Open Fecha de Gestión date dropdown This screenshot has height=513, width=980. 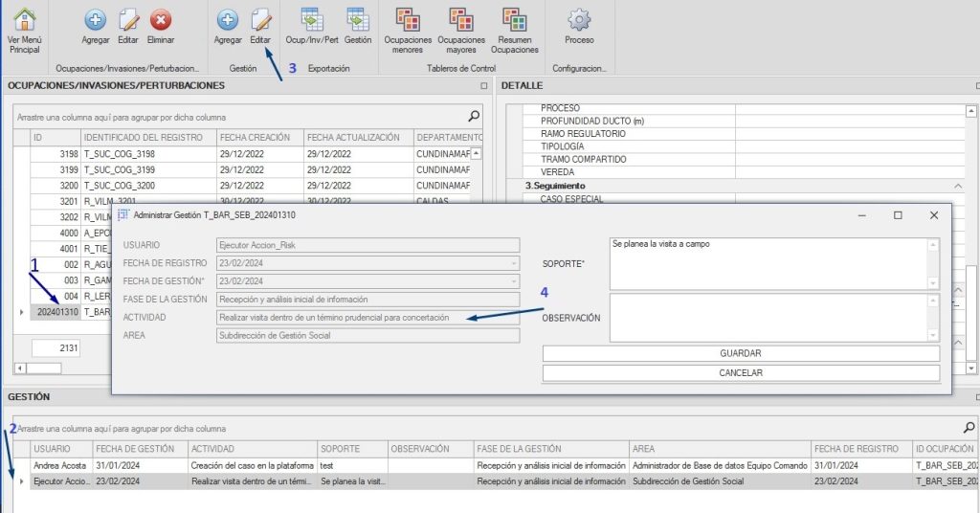pyautogui.click(x=513, y=281)
